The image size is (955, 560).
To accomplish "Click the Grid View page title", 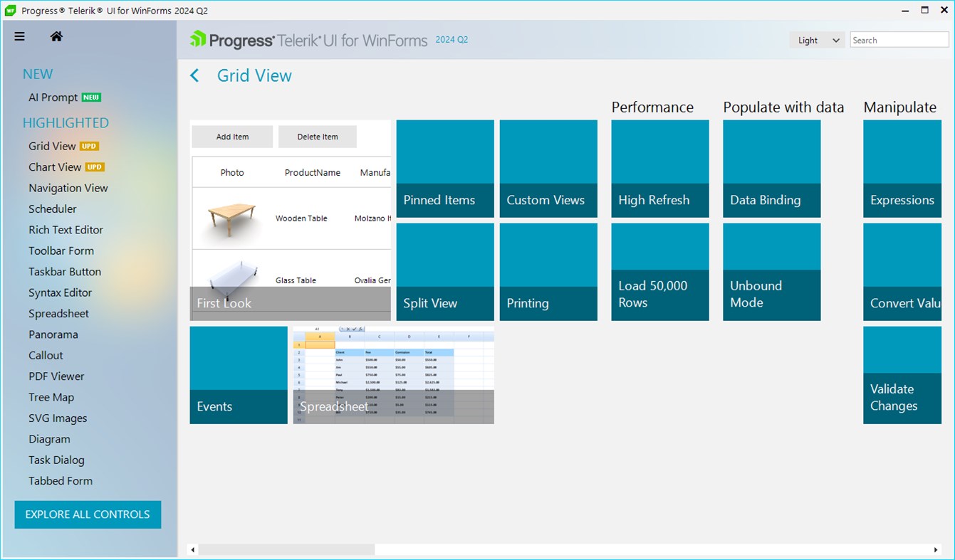I will click(254, 75).
